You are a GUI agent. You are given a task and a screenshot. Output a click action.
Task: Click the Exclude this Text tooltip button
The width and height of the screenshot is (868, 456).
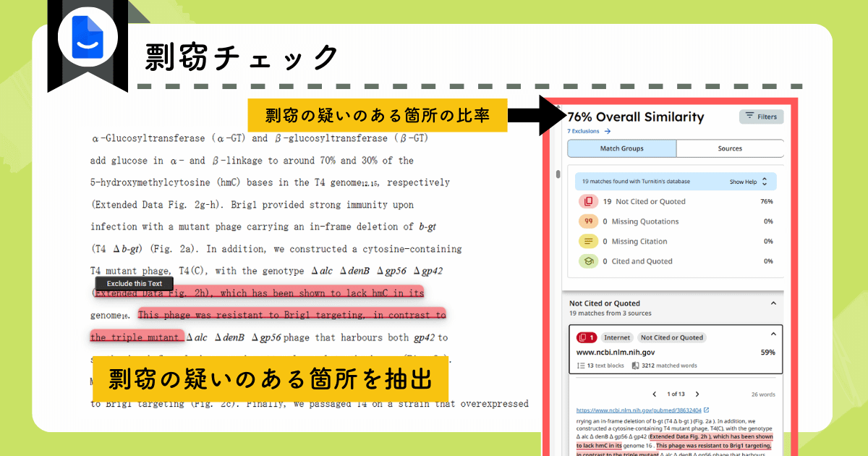(x=135, y=283)
